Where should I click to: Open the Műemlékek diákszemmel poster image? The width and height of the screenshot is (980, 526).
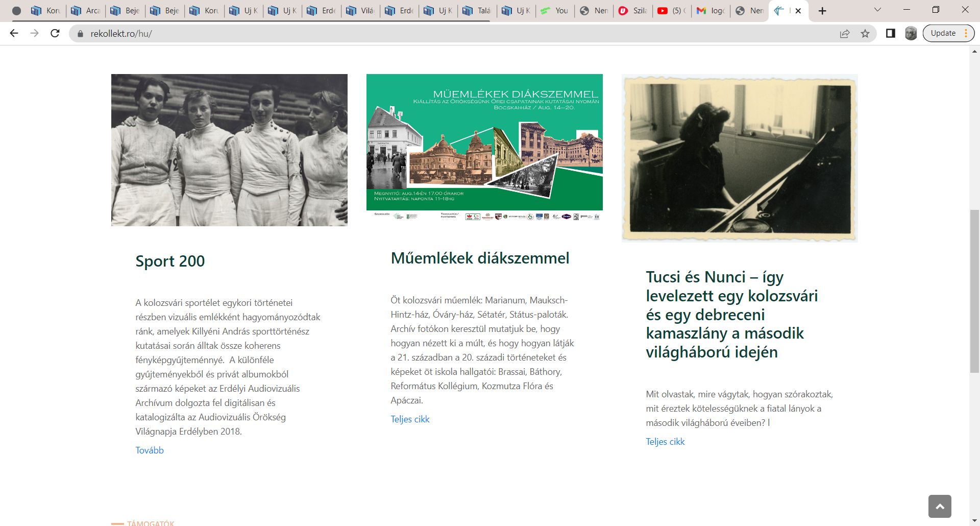point(484,148)
